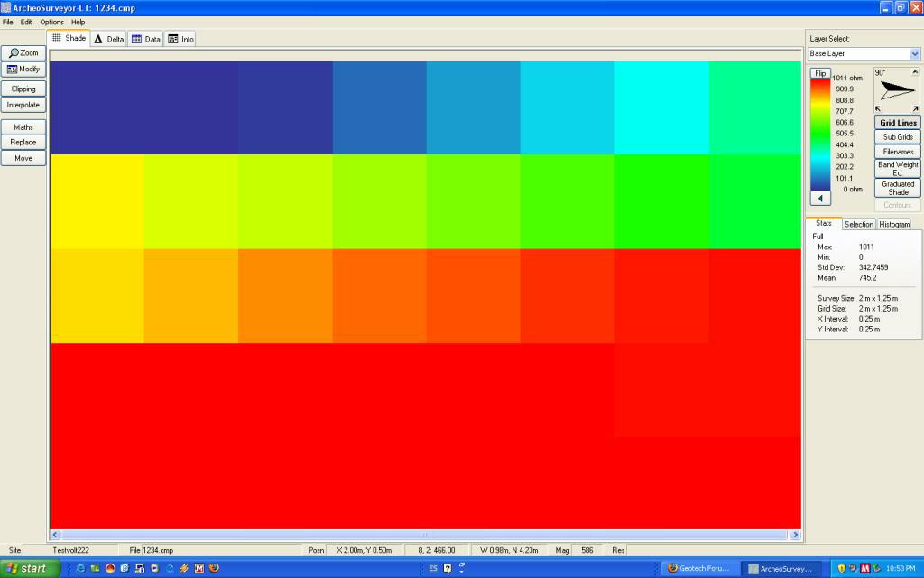Click the Replace button
The width and height of the screenshot is (924, 578).
23,142
